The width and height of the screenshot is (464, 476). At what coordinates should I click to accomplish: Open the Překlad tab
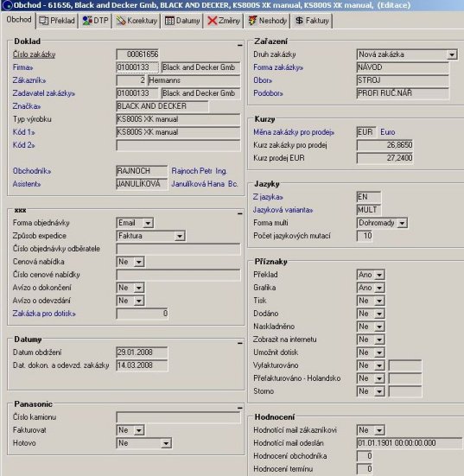tap(57, 21)
